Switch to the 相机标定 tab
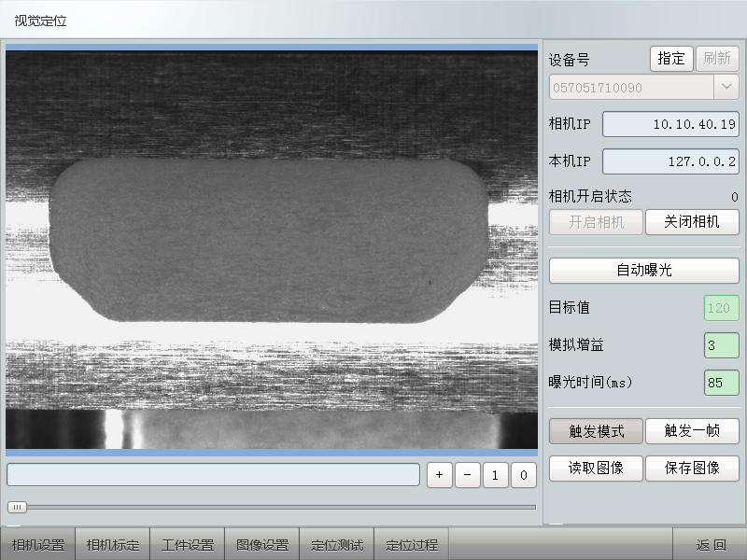The image size is (747, 560). pos(112,545)
